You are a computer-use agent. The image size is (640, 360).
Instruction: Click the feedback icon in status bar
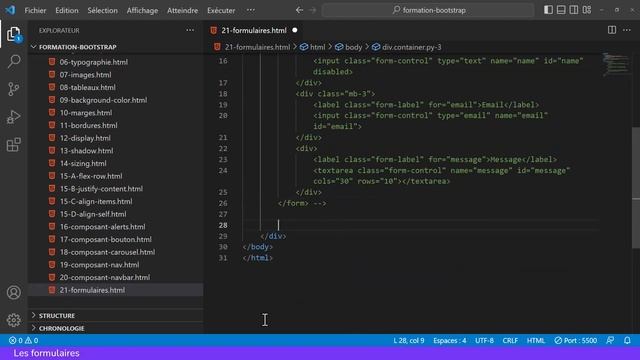click(610, 340)
